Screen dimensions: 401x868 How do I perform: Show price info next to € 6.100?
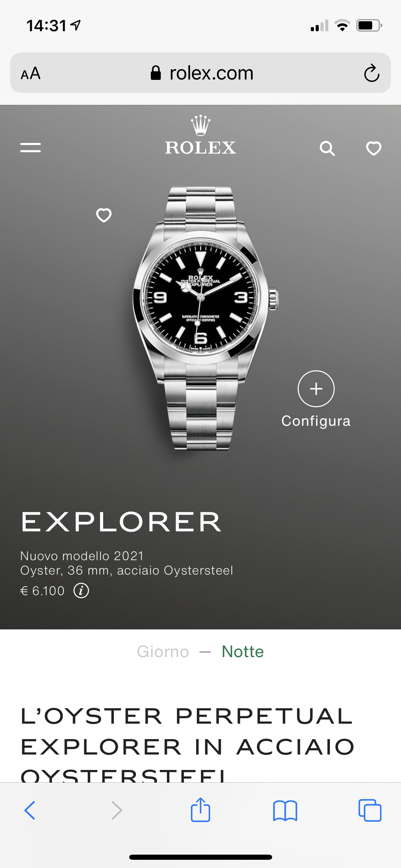click(x=81, y=591)
